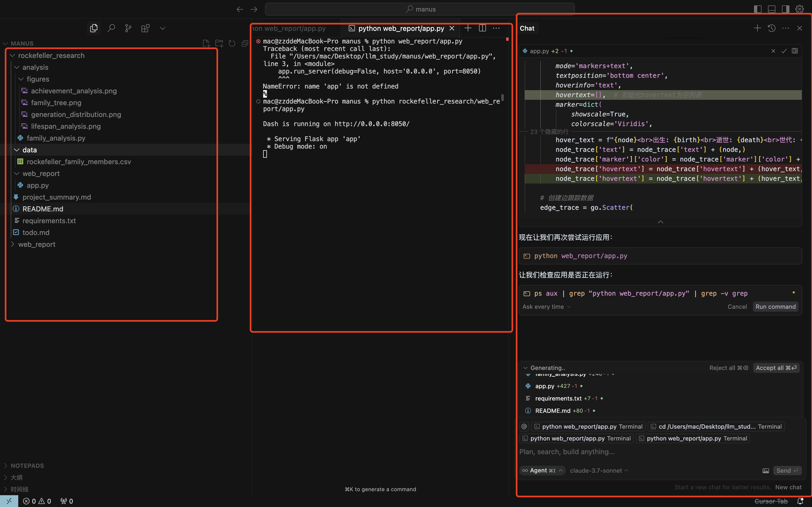Screen dimensions: 812x507
Task: Open the Source Control view icon
Action: click(128, 28)
